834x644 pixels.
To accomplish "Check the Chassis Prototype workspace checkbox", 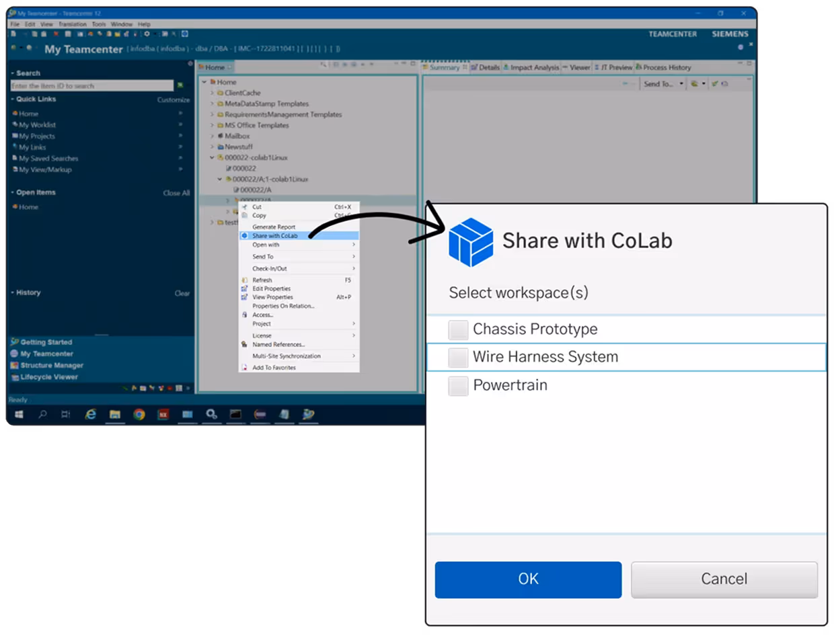I will (458, 329).
